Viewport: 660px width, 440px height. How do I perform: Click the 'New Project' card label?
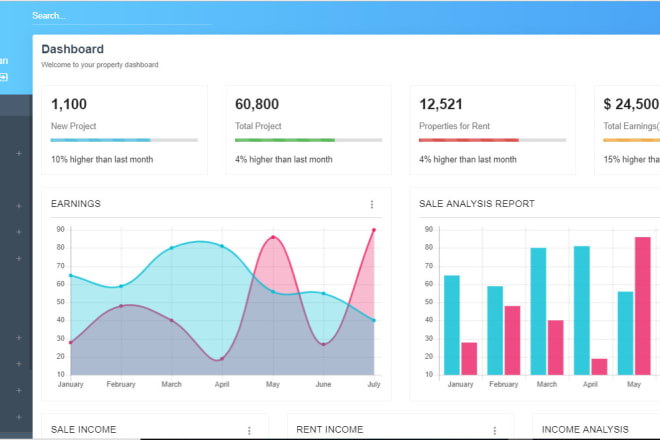73,126
